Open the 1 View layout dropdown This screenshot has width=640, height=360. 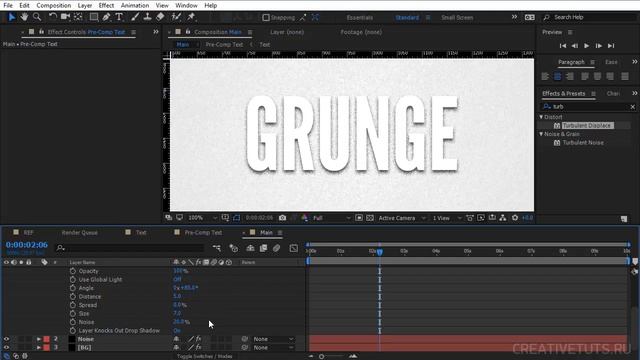click(x=447, y=218)
